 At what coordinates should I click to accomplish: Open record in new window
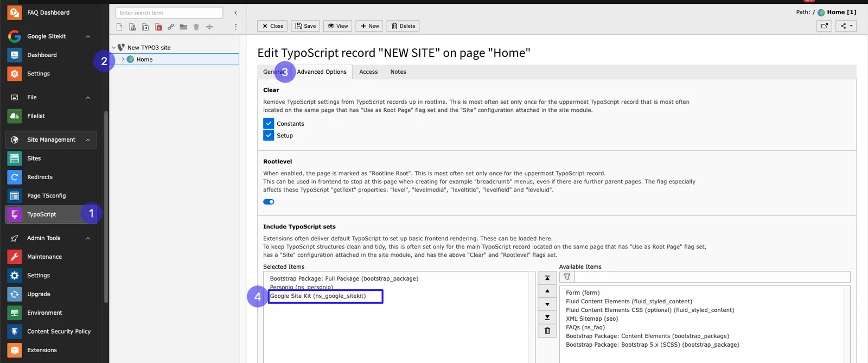(x=825, y=26)
